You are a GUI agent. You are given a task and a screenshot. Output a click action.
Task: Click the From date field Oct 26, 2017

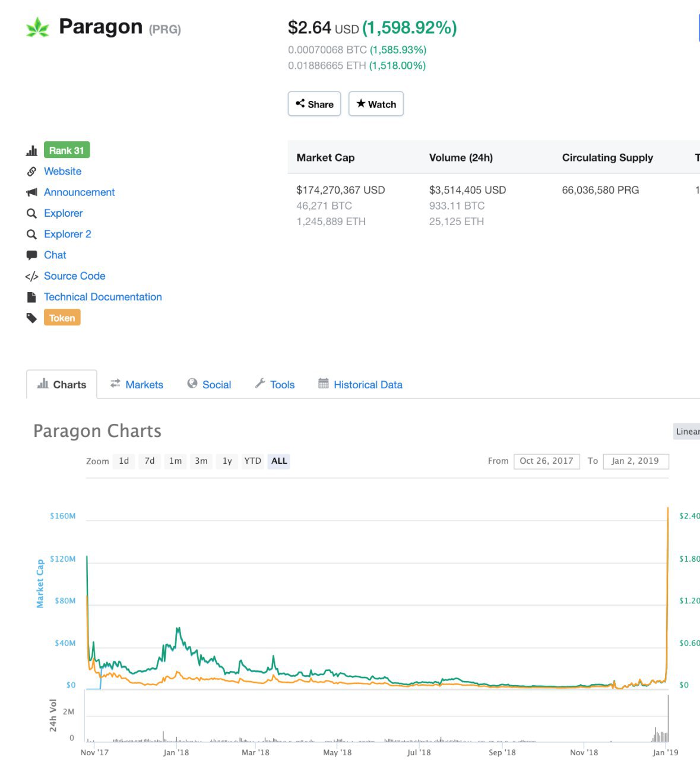pyautogui.click(x=546, y=461)
